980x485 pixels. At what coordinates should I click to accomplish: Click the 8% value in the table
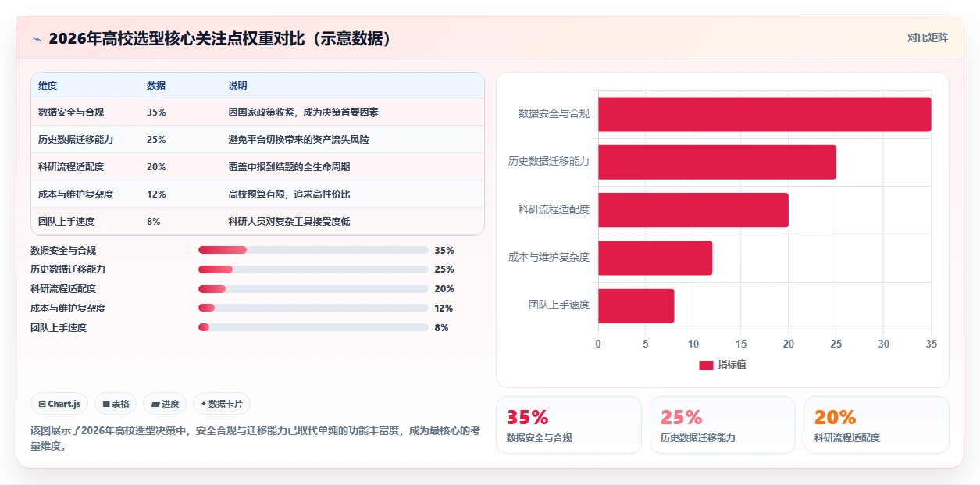154,222
